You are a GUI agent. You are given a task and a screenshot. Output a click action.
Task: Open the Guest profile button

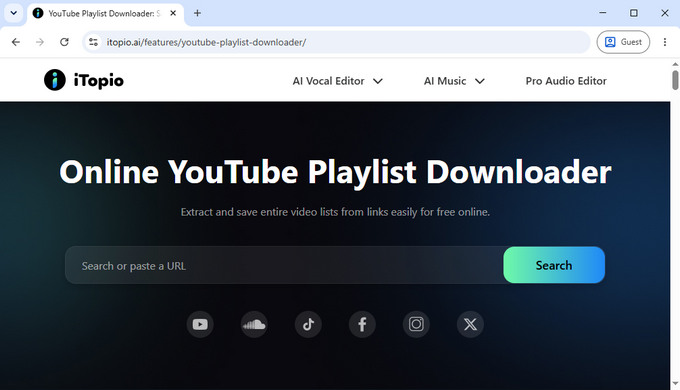click(623, 42)
